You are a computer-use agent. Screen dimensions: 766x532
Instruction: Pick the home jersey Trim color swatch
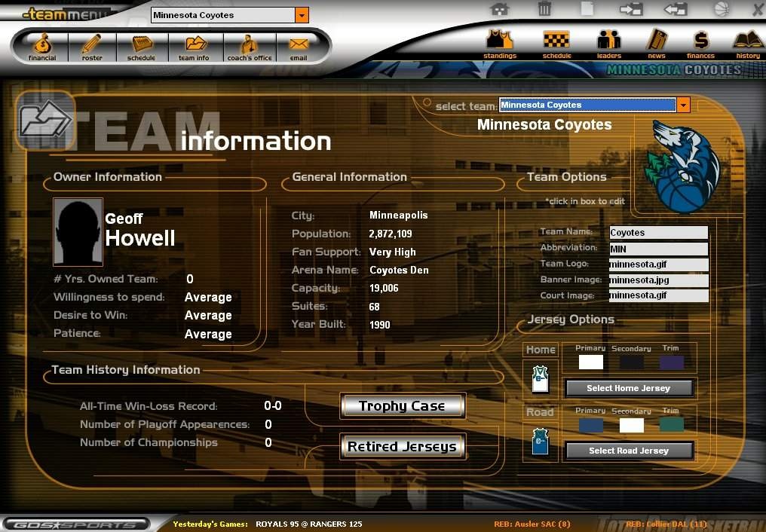coord(671,362)
